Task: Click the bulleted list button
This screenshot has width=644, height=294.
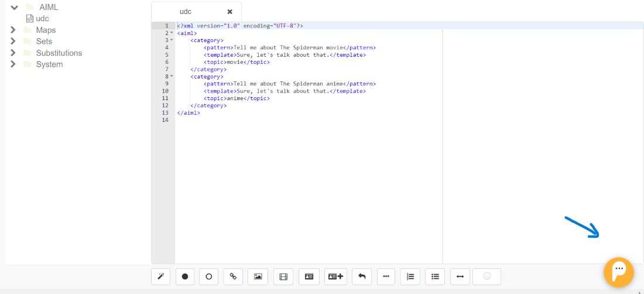Action: pos(436,277)
